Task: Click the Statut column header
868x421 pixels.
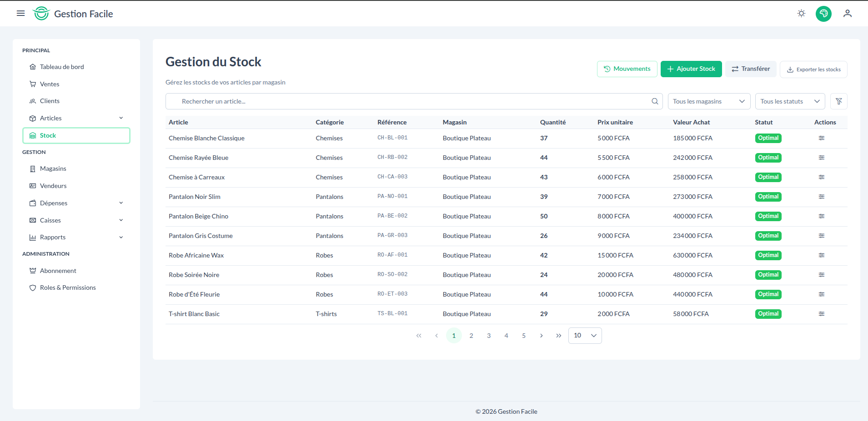Action: click(x=764, y=122)
